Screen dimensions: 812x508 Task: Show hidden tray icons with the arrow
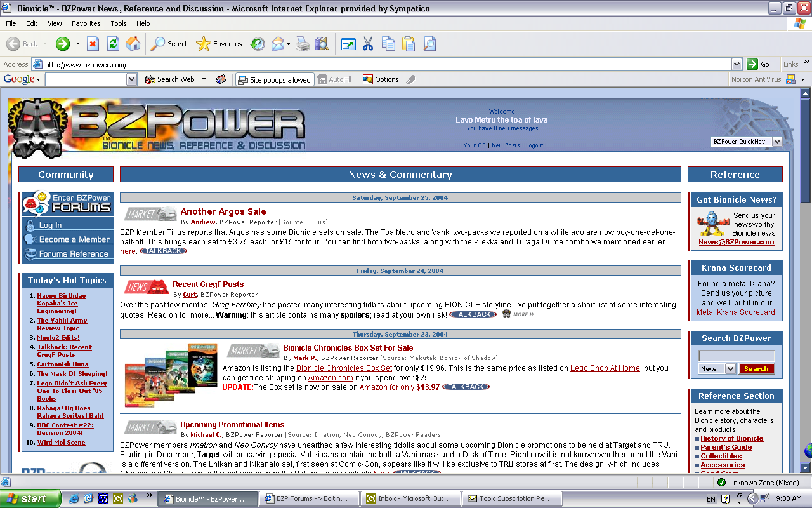752,498
